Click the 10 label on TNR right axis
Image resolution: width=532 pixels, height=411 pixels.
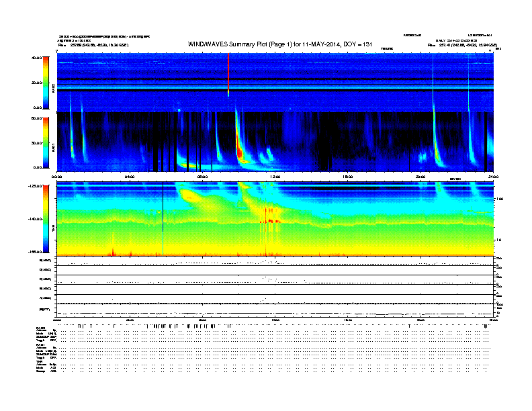(499, 240)
